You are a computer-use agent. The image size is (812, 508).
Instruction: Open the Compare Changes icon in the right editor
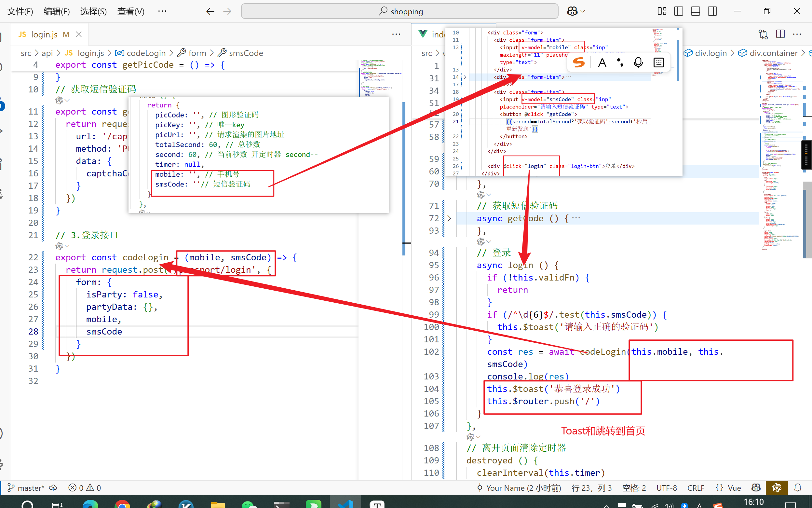(763, 34)
